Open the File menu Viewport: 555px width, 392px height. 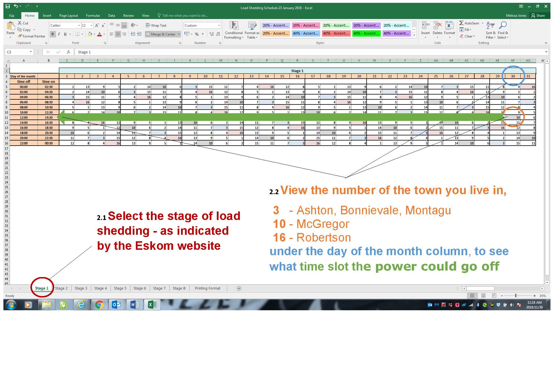tap(12, 16)
